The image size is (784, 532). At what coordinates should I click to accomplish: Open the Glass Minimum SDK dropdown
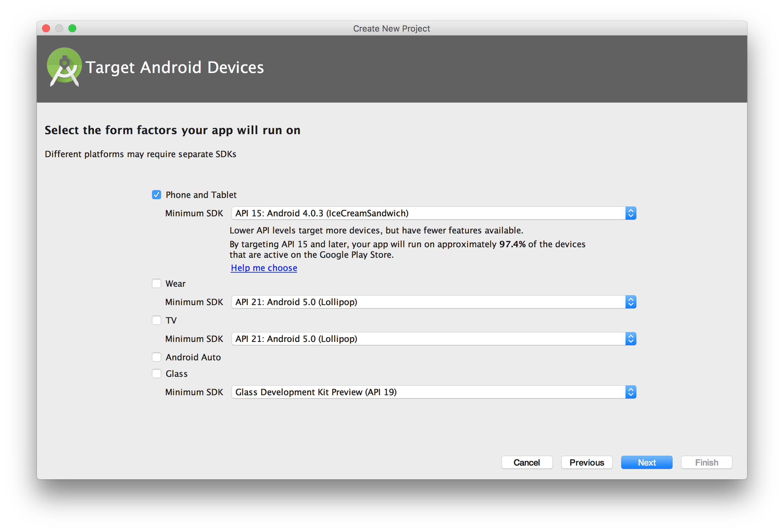pos(433,392)
